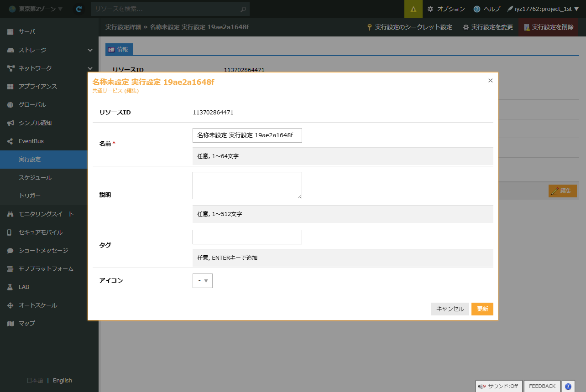This screenshot has width=586, height=392.
Task: Expand the Storage sidebar section
Action: click(x=90, y=50)
